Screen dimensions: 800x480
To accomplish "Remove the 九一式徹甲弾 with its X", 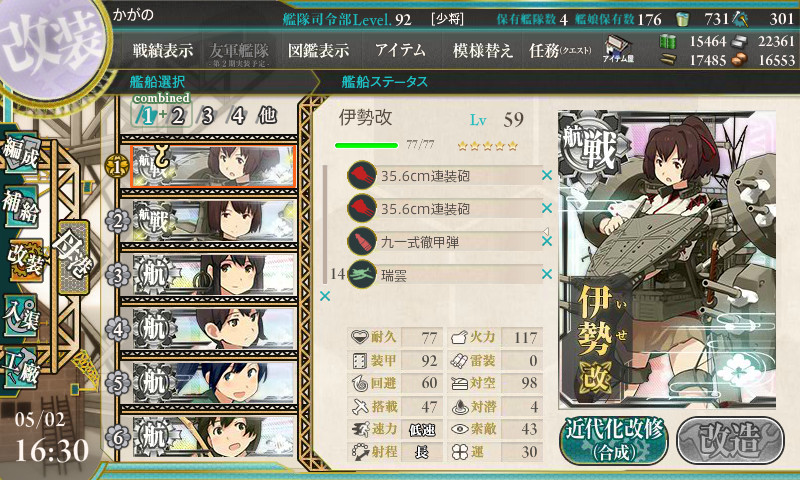I will (547, 241).
